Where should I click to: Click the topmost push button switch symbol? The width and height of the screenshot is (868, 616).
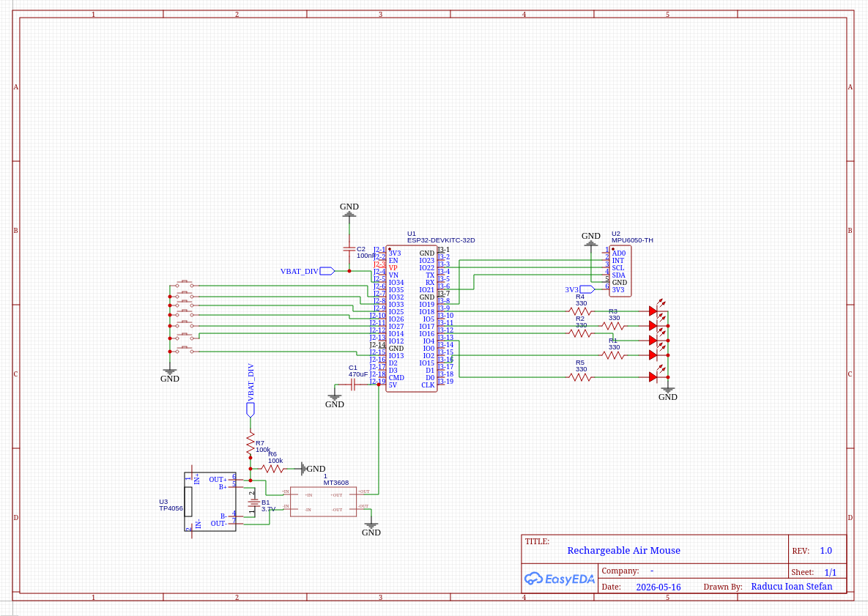(x=184, y=284)
